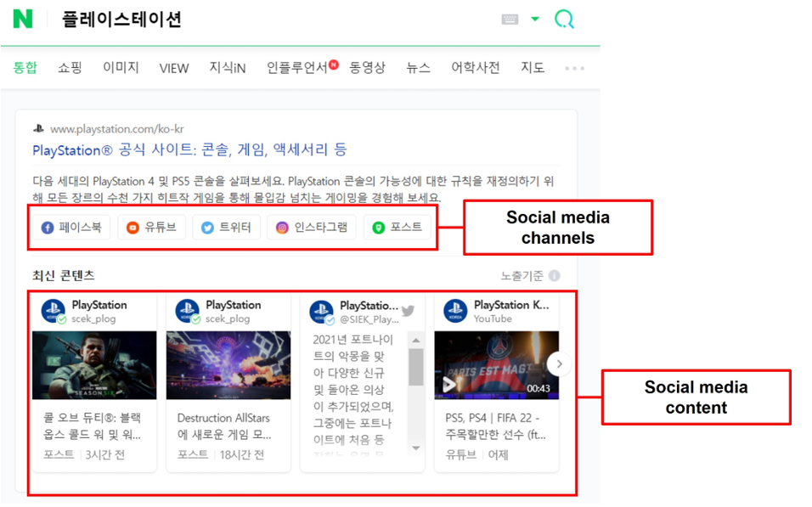
Task: Open the 유튜브 channel button
Action: tap(152, 228)
